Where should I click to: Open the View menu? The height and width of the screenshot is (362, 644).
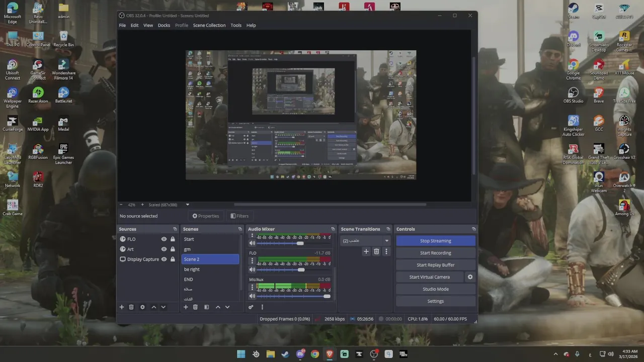point(148,25)
